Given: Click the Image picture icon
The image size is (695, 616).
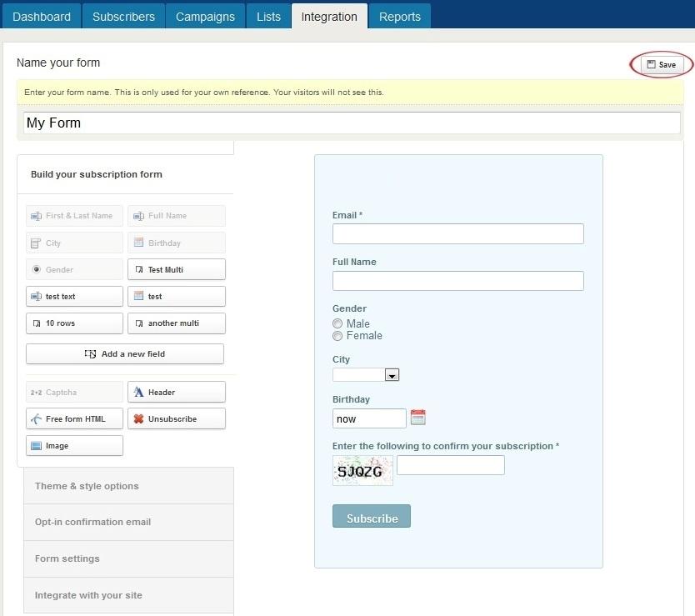Looking at the screenshot, I should [x=37, y=446].
